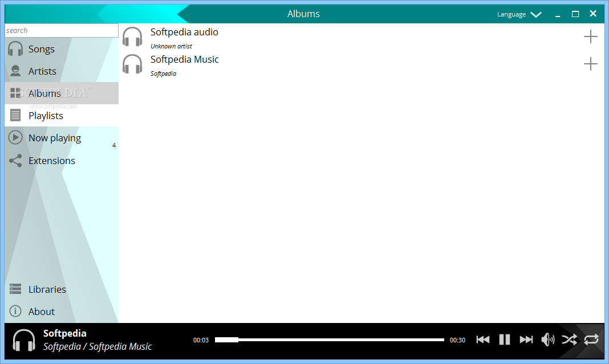609x364 pixels.
Task: Click the Softpedia track title in player
Action: [65, 333]
